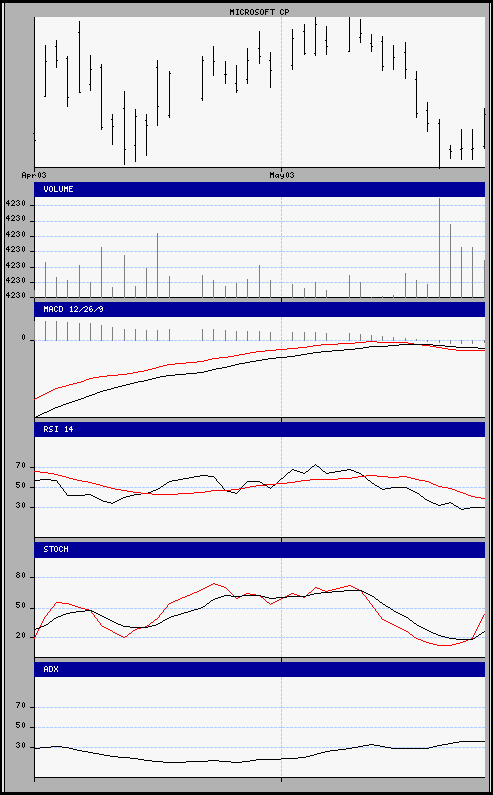The height and width of the screenshot is (795, 493).
Task: Click the VOLUME panel header
Action: click(259, 189)
